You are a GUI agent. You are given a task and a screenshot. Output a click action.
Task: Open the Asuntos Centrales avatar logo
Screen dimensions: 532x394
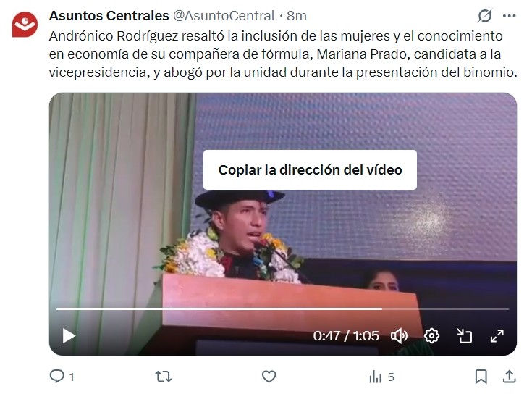pos(25,25)
